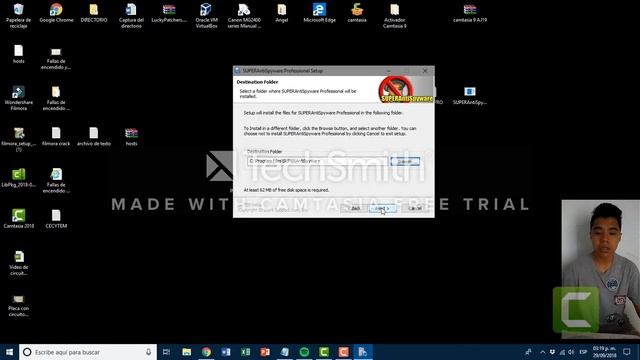Select Wondershare Filmora shortcut
The width and height of the screenshot is (640, 360).
[18, 98]
